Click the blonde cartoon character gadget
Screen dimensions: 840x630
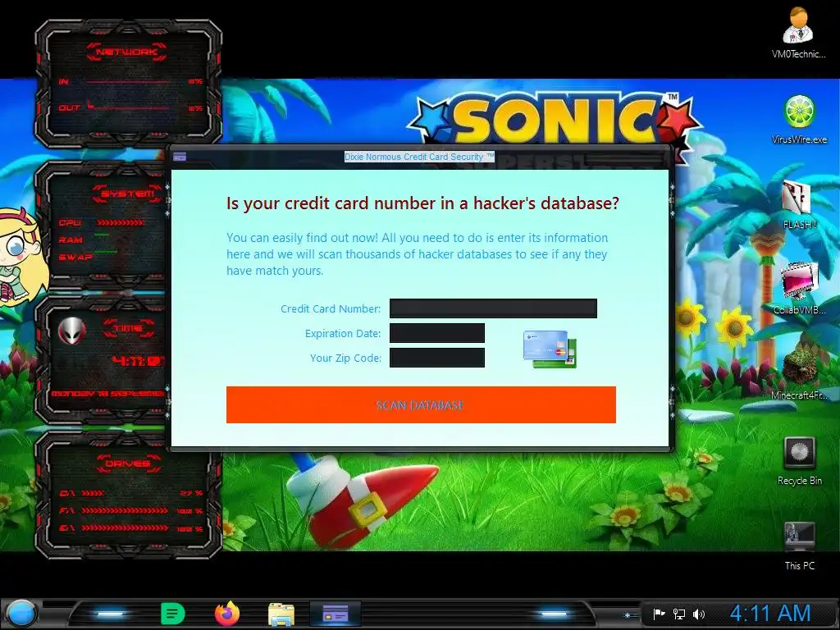tap(21, 257)
